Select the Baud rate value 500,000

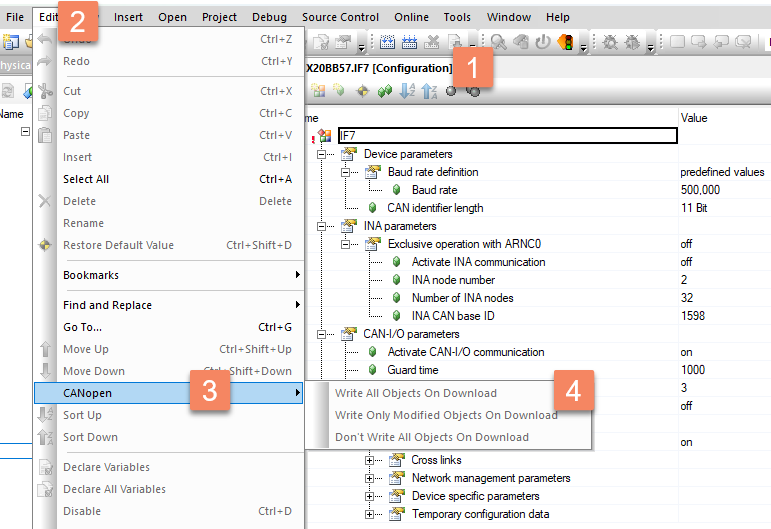point(700,190)
